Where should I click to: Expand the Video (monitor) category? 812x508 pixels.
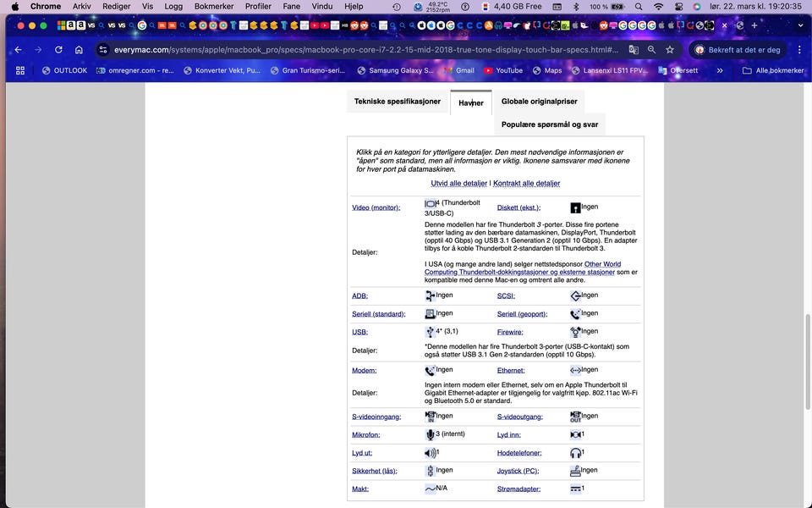pyautogui.click(x=376, y=208)
